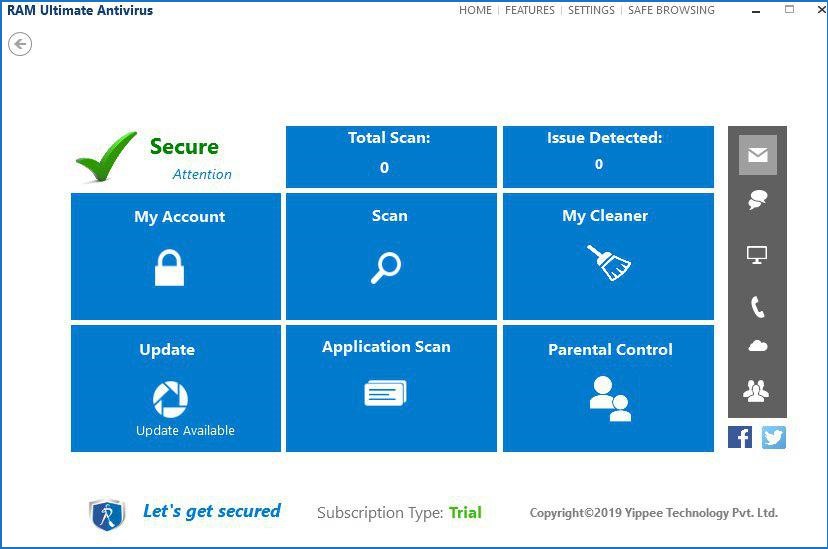
Task: Open the SETTINGS menu
Action: pos(591,10)
